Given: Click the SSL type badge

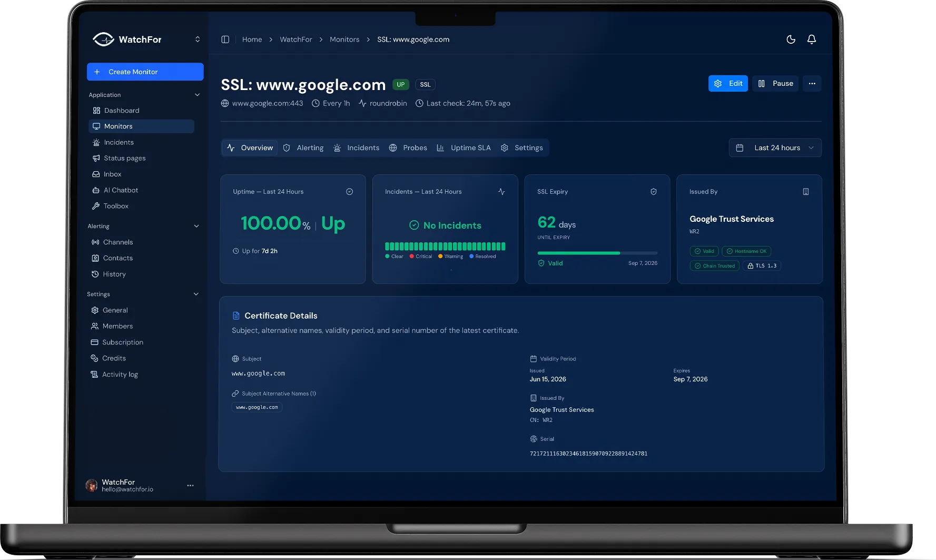Looking at the screenshot, I should click(x=425, y=85).
